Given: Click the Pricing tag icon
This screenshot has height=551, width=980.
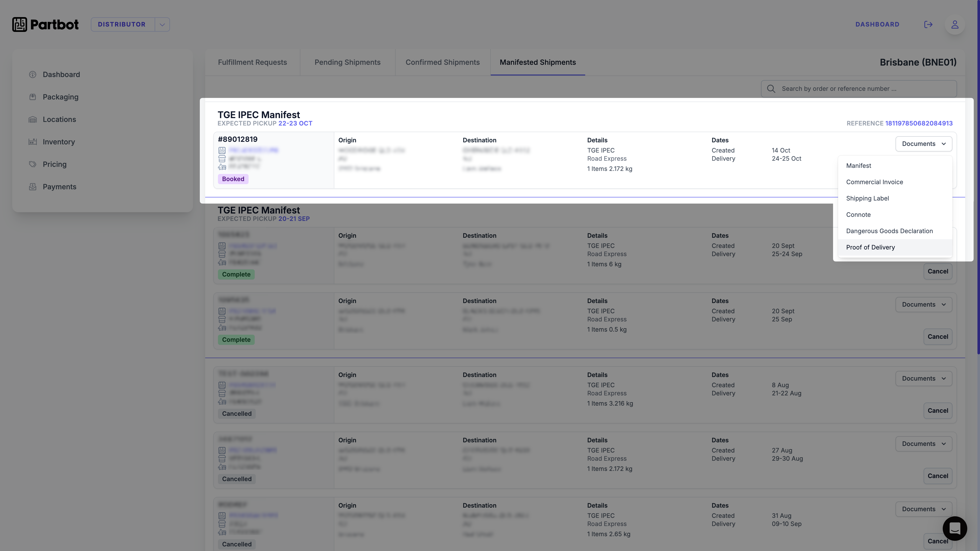Looking at the screenshot, I should [x=33, y=164].
